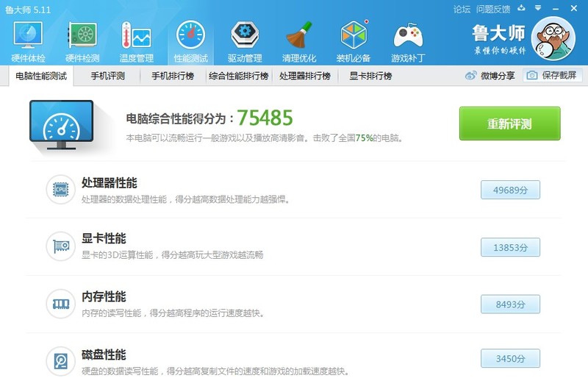Click the 3450分 disk score button
Viewport: 588px width, 392px height.
[510, 359]
